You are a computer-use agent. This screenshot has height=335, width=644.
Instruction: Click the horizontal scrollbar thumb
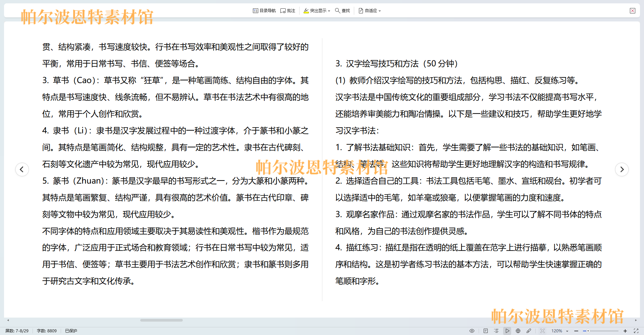click(x=161, y=320)
